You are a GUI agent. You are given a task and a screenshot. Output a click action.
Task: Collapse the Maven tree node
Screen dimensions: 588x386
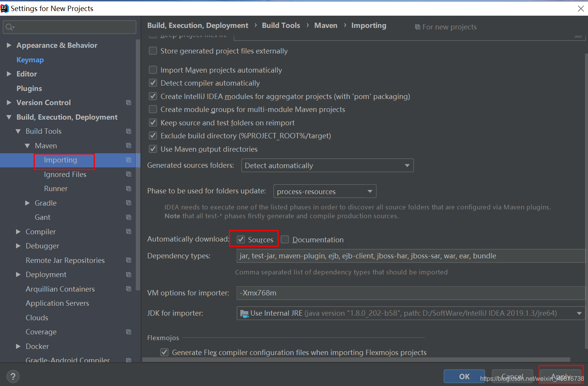[27, 146]
